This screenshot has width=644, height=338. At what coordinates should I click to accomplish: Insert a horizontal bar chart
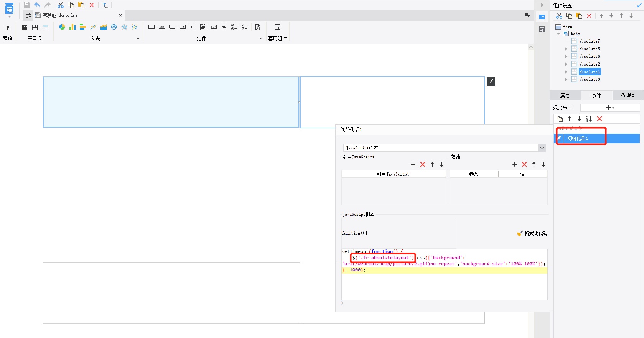(x=82, y=27)
